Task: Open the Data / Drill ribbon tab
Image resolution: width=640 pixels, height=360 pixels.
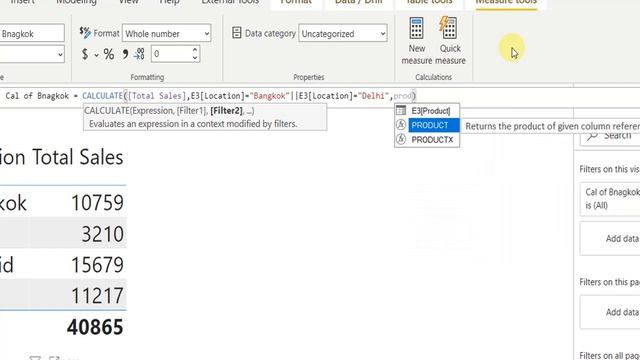Action: [x=358, y=2]
